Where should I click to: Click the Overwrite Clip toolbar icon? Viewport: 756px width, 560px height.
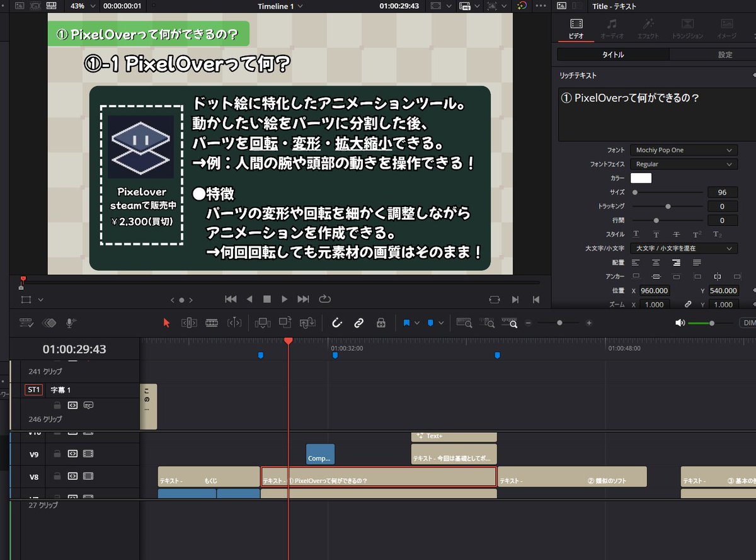point(285,323)
